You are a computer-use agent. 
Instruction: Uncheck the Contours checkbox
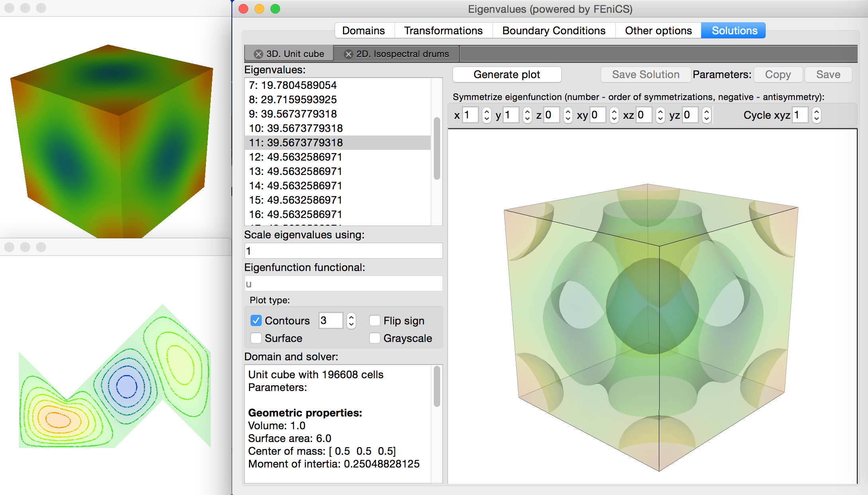[256, 320]
